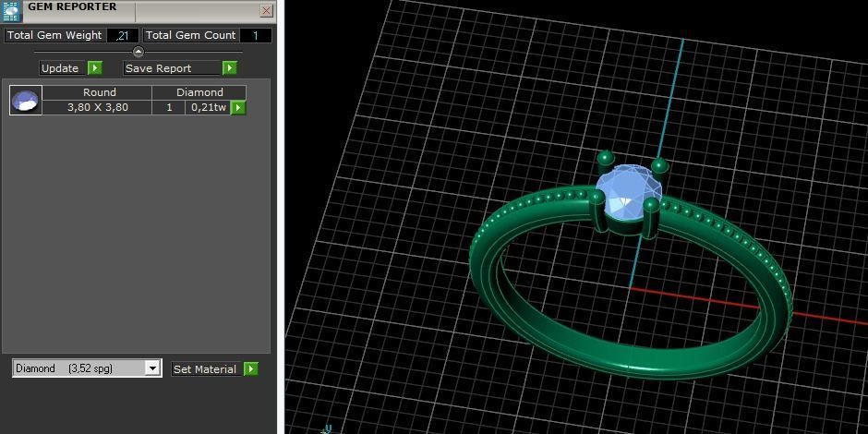Click the green arrow next to Set Material
This screenshot has height=434, width=868.
click(251, 369)
